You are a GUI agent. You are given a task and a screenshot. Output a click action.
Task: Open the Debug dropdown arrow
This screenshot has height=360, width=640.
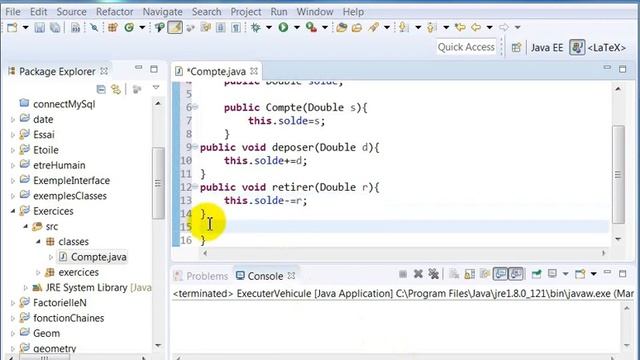point(269,27)
